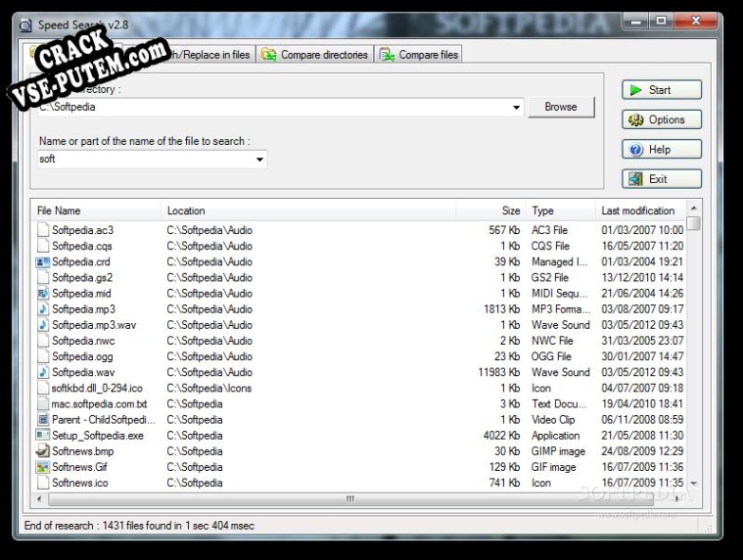Click the Softpedia.mp3.wav audio icon
This screenshot has height=560, width=743.
tap(43, 325)
